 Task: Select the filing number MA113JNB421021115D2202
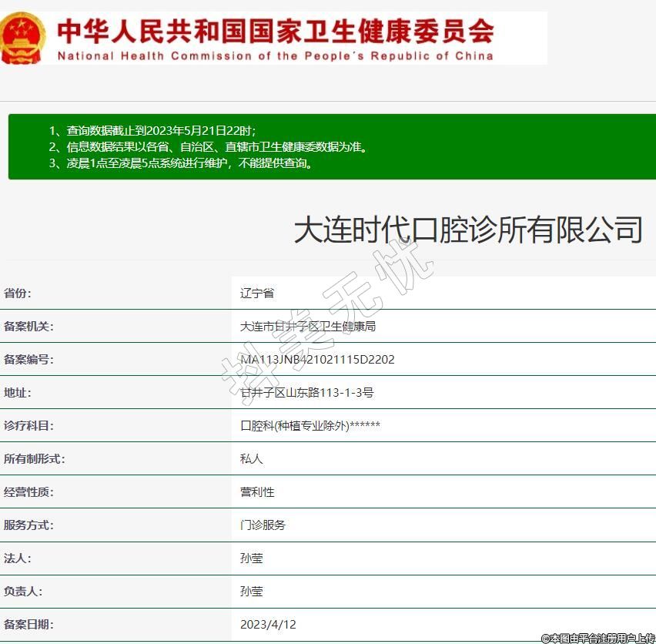(317, 359)
